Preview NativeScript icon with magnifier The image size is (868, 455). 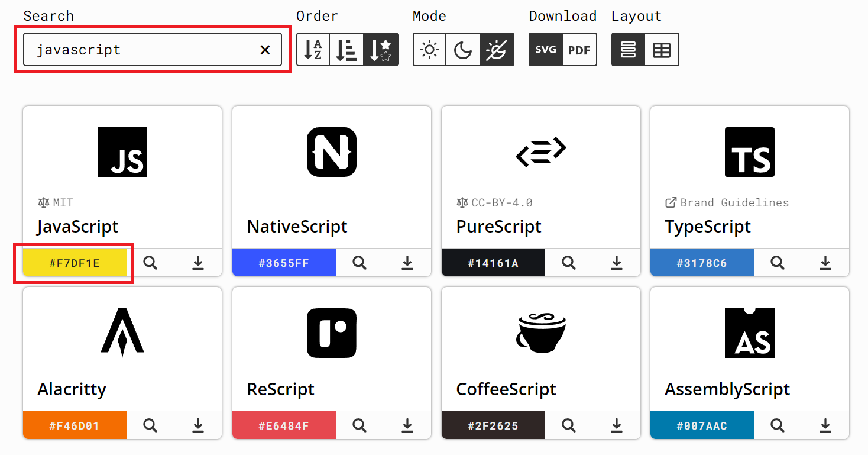(x=359, y=263)
